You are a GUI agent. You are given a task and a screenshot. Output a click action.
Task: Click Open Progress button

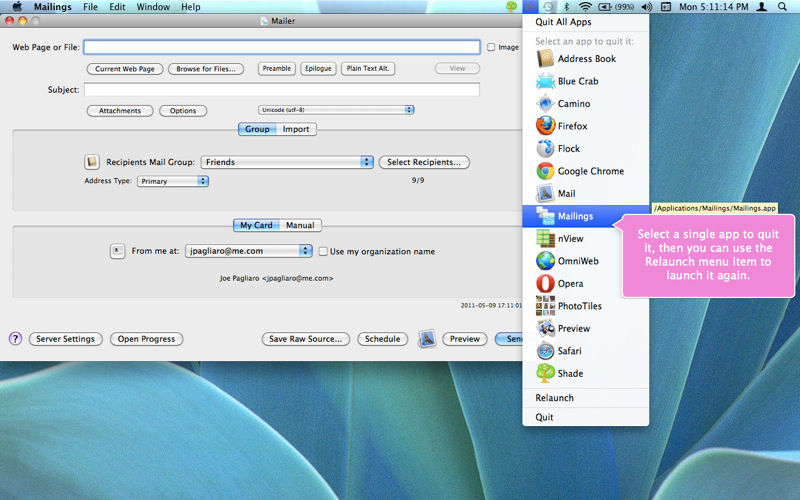(x=146, y=339)
